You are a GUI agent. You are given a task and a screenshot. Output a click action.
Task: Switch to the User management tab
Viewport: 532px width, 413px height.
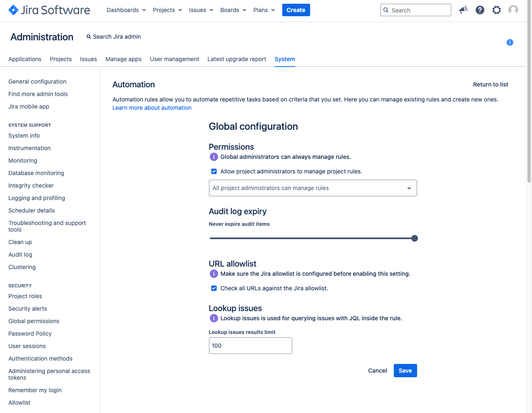coord(174,59)
